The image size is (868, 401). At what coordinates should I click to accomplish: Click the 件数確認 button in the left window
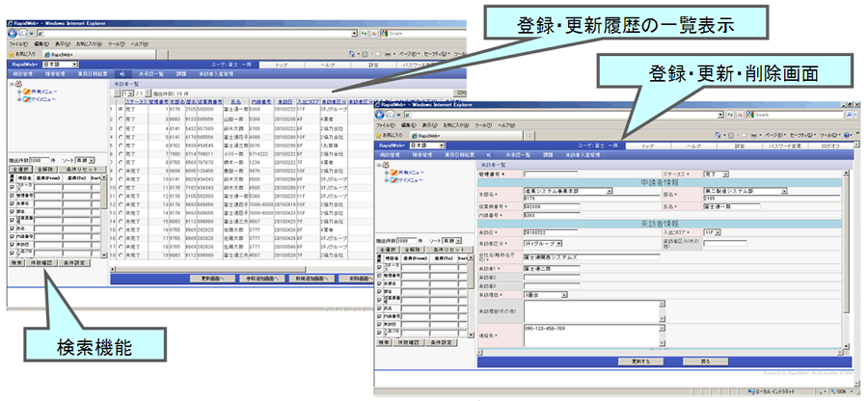(44, 261)
